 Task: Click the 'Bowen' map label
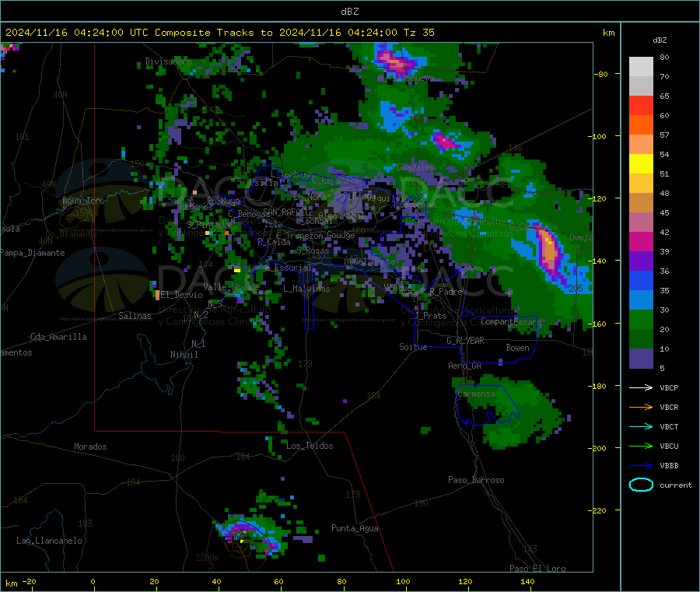[x=517, y=348]
